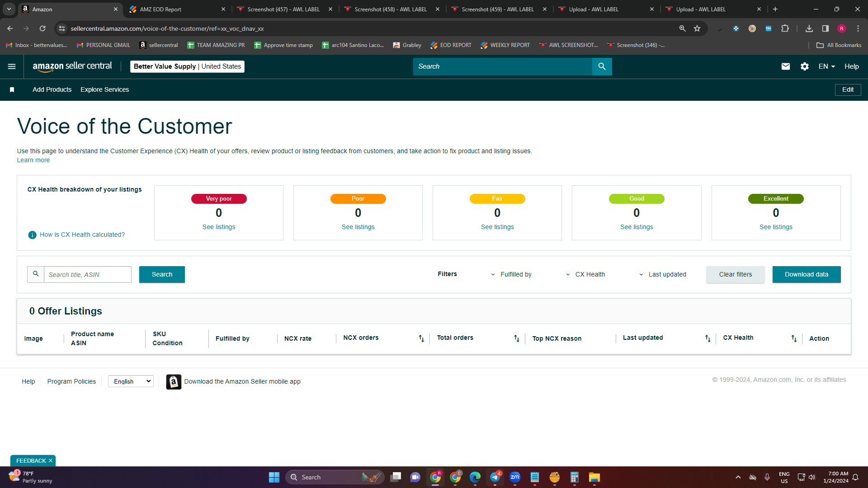See listings under Poor
The height and width of the screenshot is (488, 868).
click(x=358, y=227)
